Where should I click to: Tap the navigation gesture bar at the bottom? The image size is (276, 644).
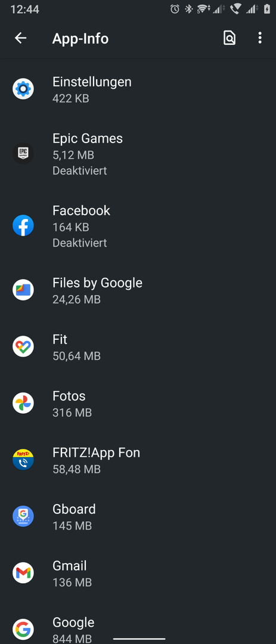(139, 639)
